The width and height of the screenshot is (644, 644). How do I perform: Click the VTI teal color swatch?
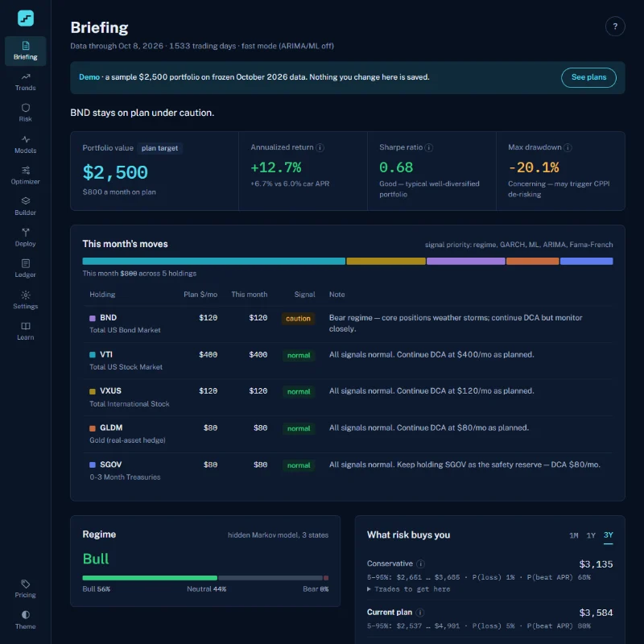pos(93,355)
